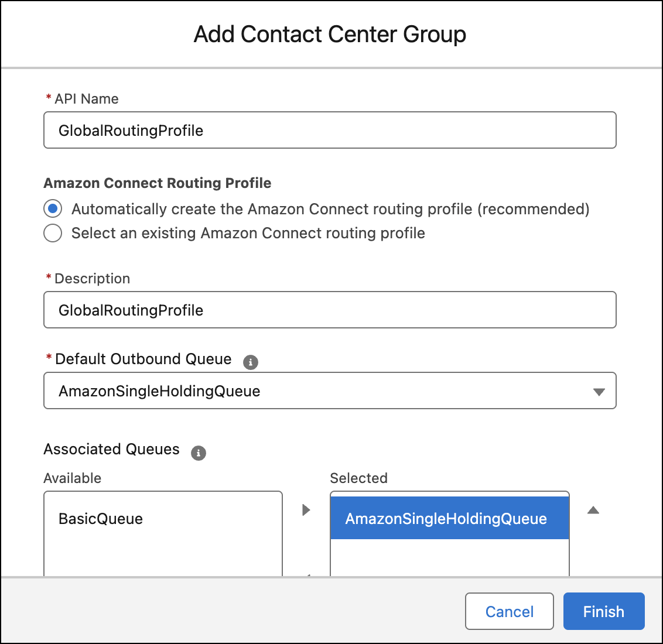This screenshot has width=663, height=644.
Task: Show info for Default Outbound Queue
Action: click(x=250, y=362)
